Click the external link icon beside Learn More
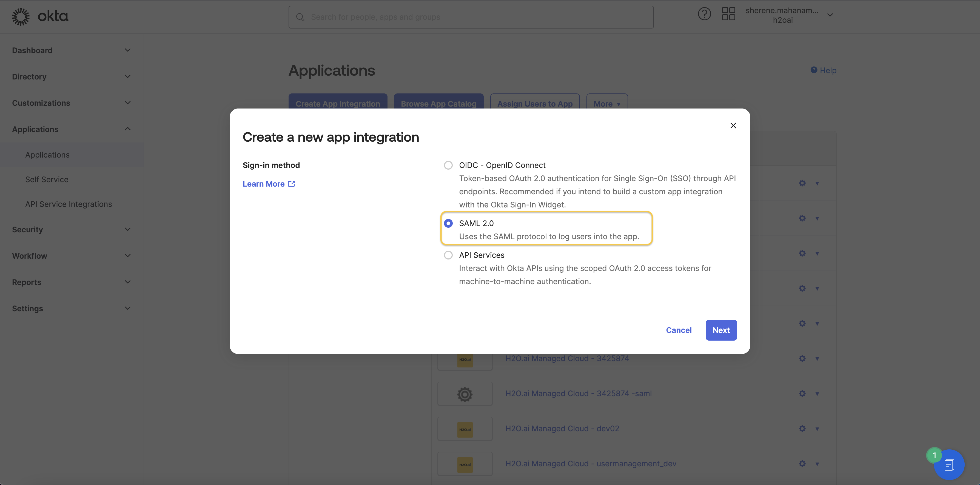This screenshot has height=485, width=980. (x=291, y=184)
